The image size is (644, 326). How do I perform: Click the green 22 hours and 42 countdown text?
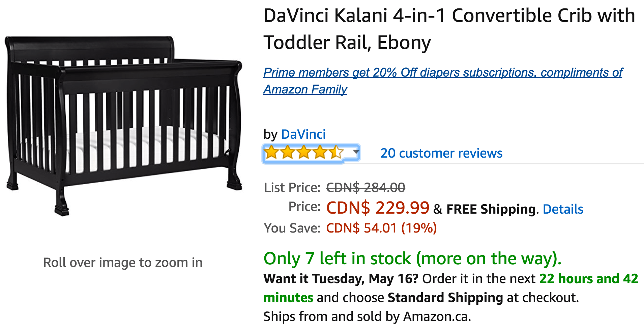[x=589, y=279]
